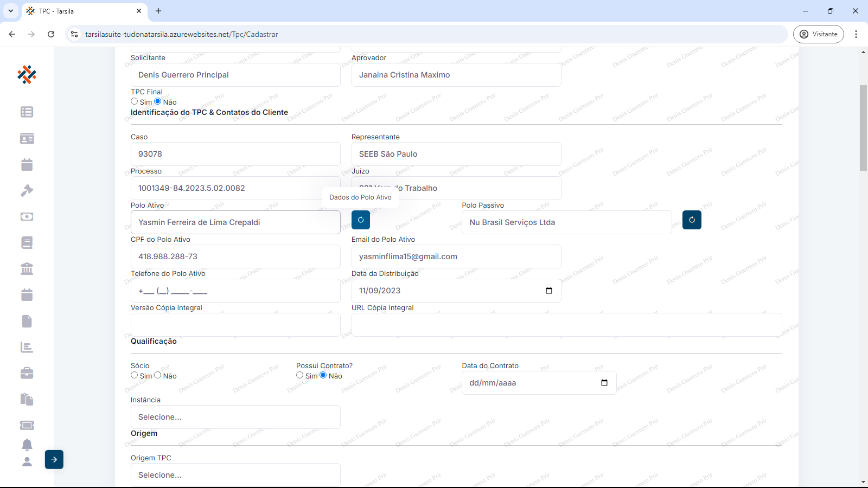Click the gavel icon in sidebar
The width and height of the screenshot is (868, 488).
[x=27, y=190]
